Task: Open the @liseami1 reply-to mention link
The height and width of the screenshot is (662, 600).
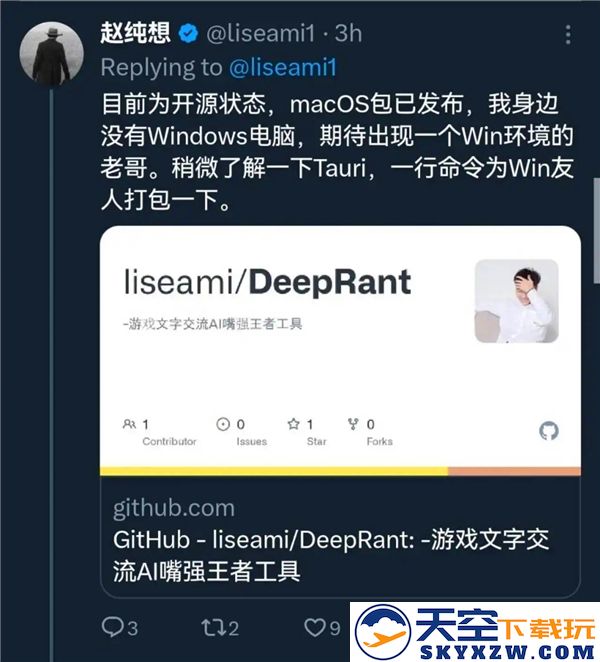Action: tap(283, 67)
